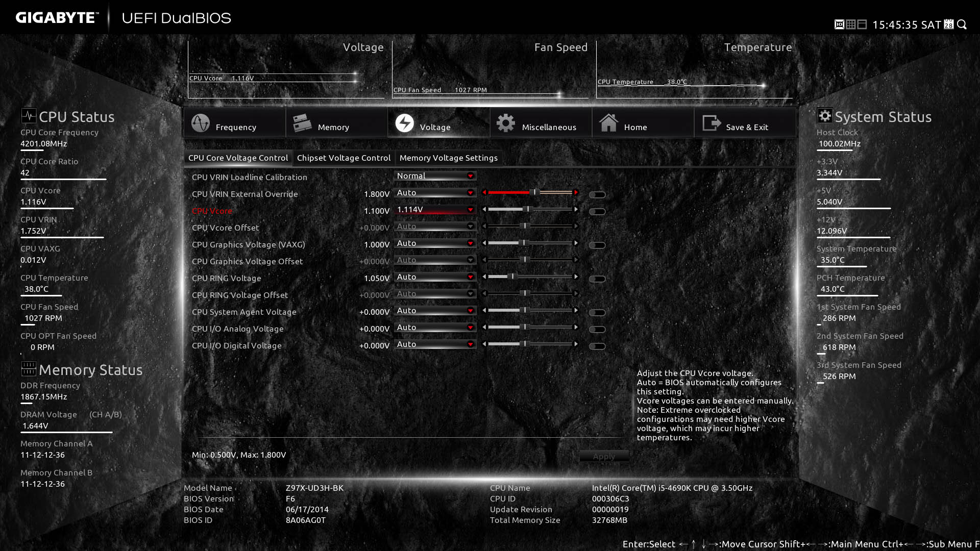Open the Memory Voltage Settings tab
Image resolution: width=980 pixels, height=551 pixels.
448,158
